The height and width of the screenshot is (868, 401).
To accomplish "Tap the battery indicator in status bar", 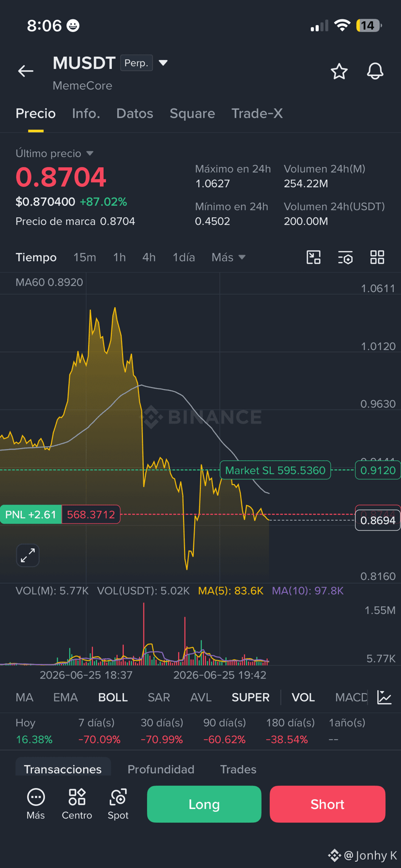I will click(x=369, y=25).
